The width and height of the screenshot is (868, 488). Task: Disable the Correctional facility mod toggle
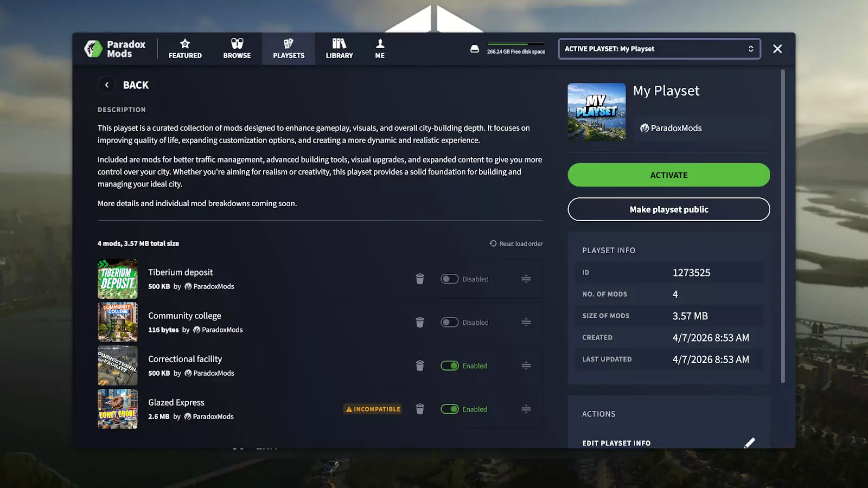[x=450, y=365]
